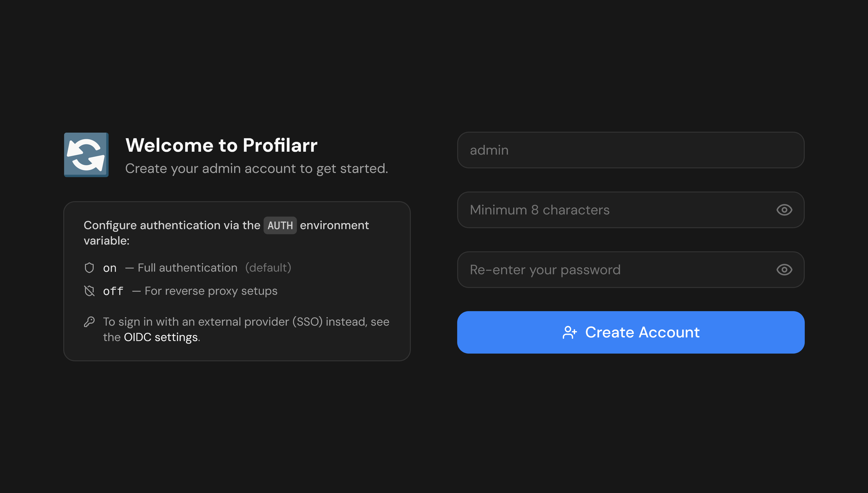868x493 pixels.
Task: Click the (default) label
Action: pos(268,268)
